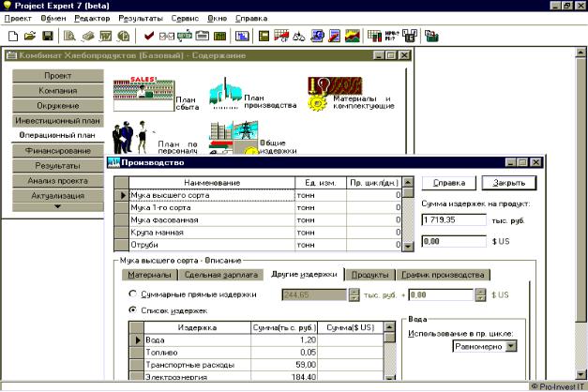Click the Справка button in Производство dialog
Screen dimensions: 588x392
[449, 183]
